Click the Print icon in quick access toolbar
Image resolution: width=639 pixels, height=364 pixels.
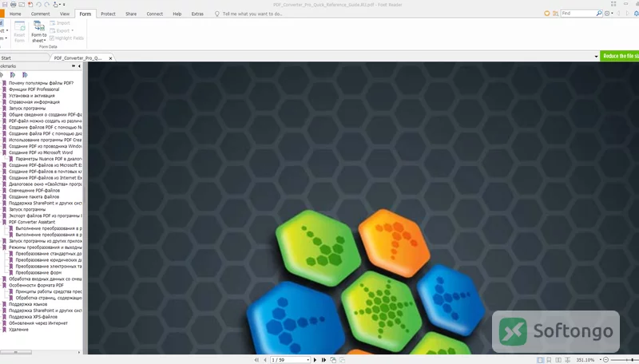point(13,5)
